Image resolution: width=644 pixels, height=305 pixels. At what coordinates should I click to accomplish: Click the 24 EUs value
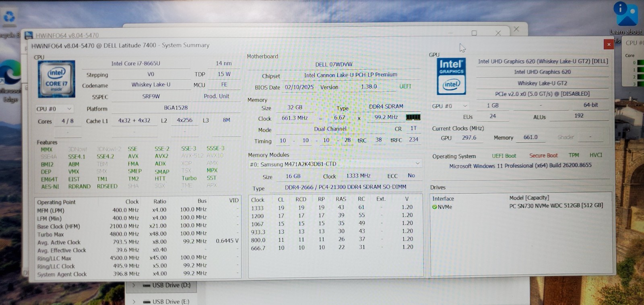[x=493, y=116]
